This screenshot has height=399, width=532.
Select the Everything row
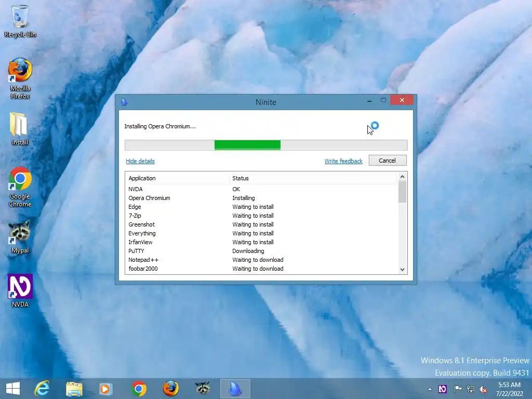pyautogui.click(x=261, y=233)
